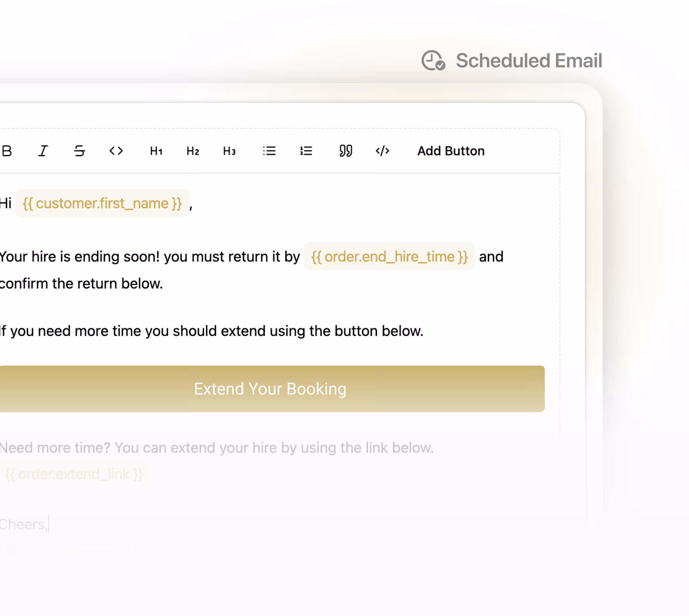Insert a blockquote
The width and height of the screenshot is (689, 616).
coord(346,151)
